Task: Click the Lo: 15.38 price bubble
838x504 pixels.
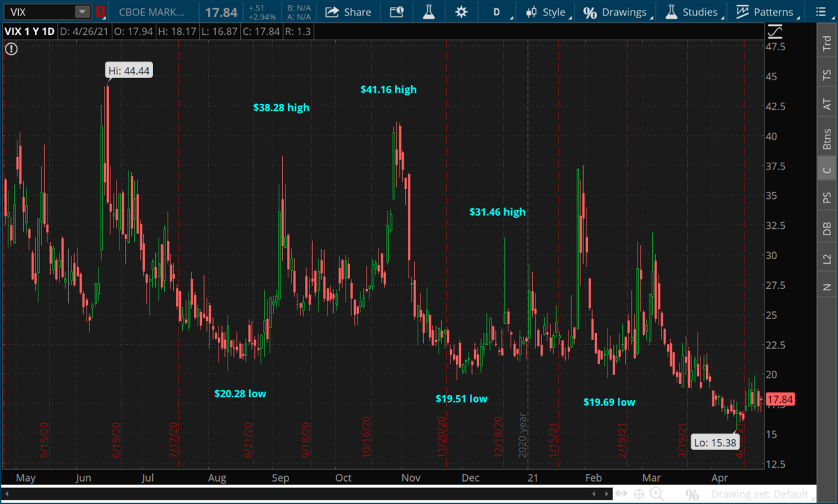Action: coord(714,442)
